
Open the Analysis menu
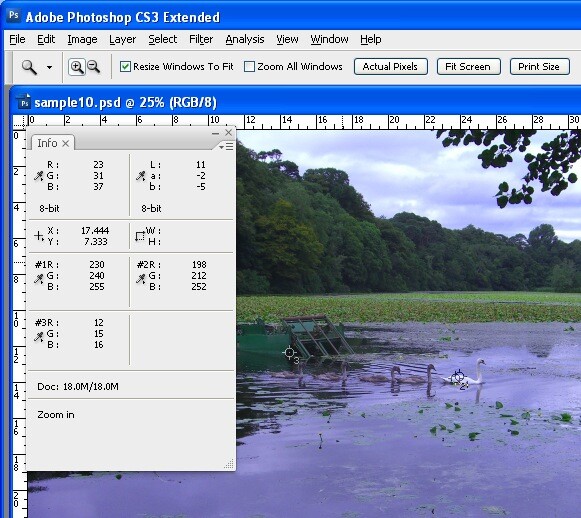(x=245, y=39)
